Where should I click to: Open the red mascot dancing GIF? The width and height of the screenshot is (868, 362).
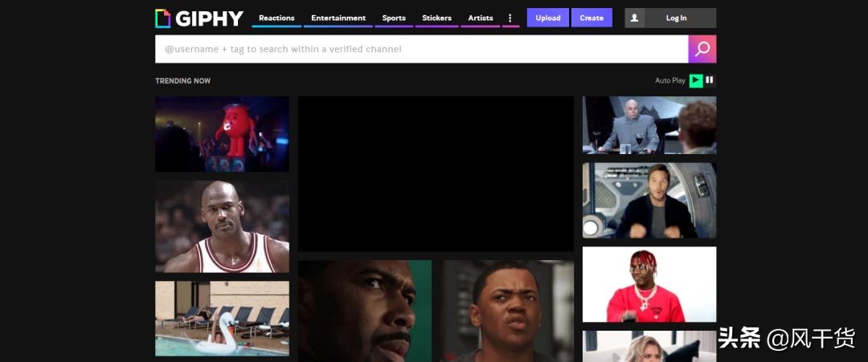click(222, 134)
